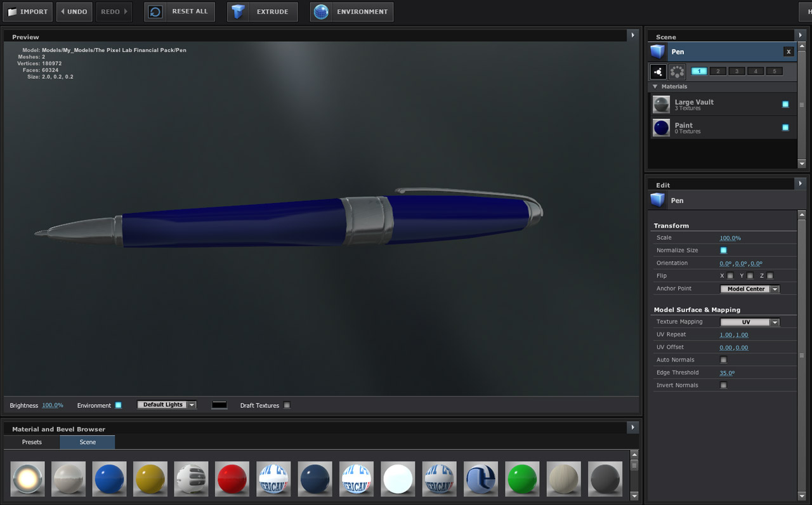Viewport: 812px width, 505px height.
Task: Pick the dark grey material sphere
Action: pos(605,478)
